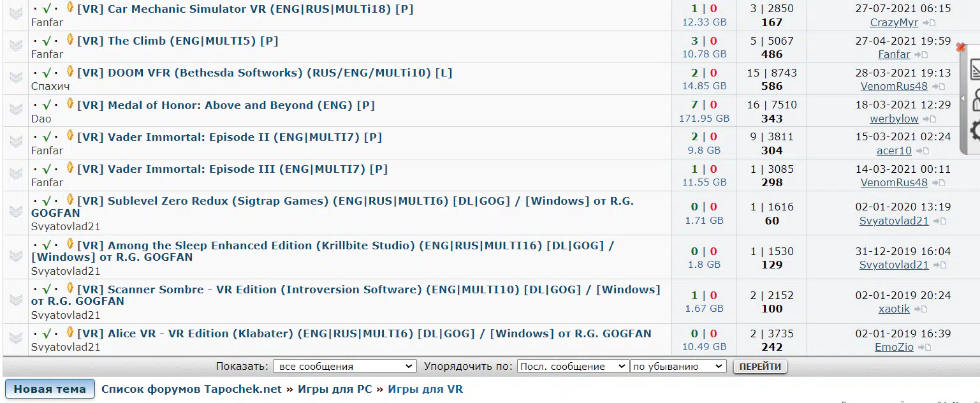Open the document list icon in side panel

point(975,70)
